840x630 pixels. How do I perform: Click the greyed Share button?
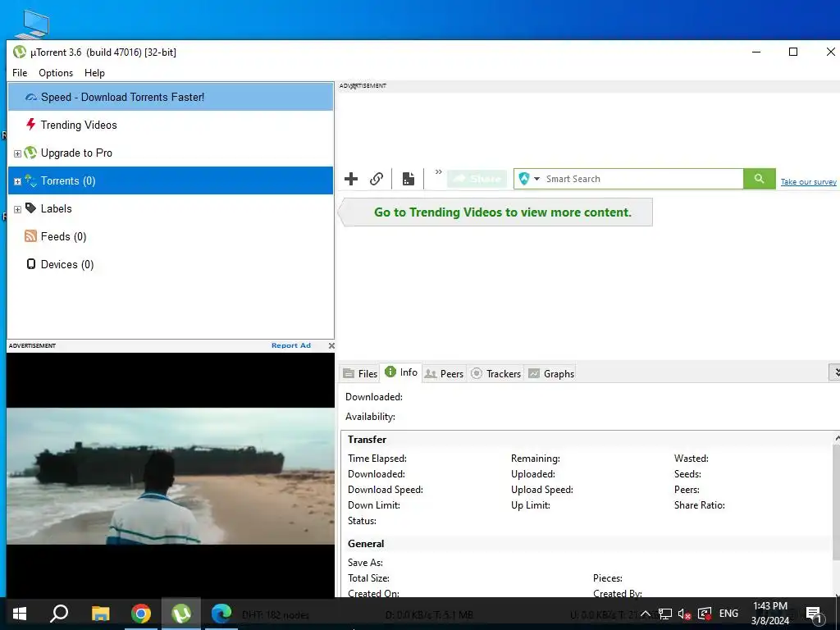(x=477, y=179)
